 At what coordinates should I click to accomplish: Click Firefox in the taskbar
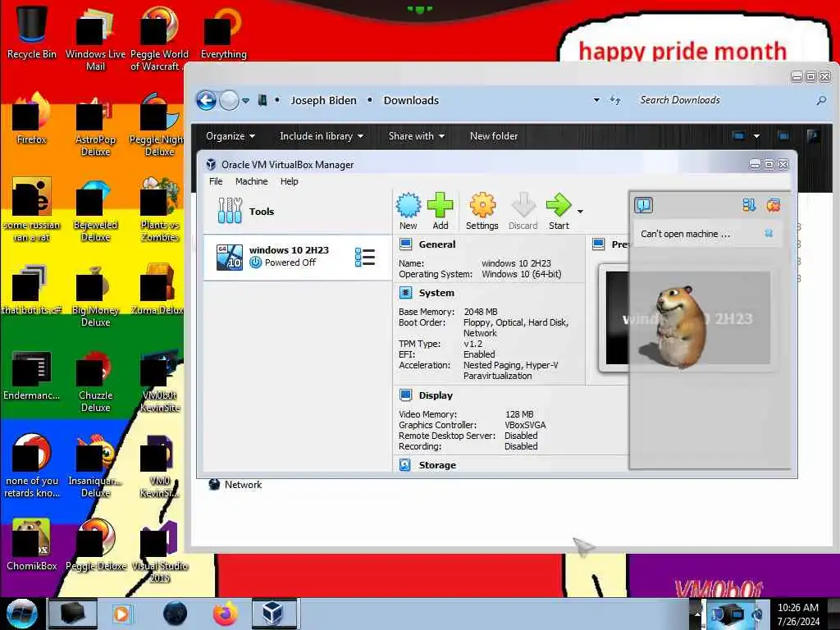[226, 614]
